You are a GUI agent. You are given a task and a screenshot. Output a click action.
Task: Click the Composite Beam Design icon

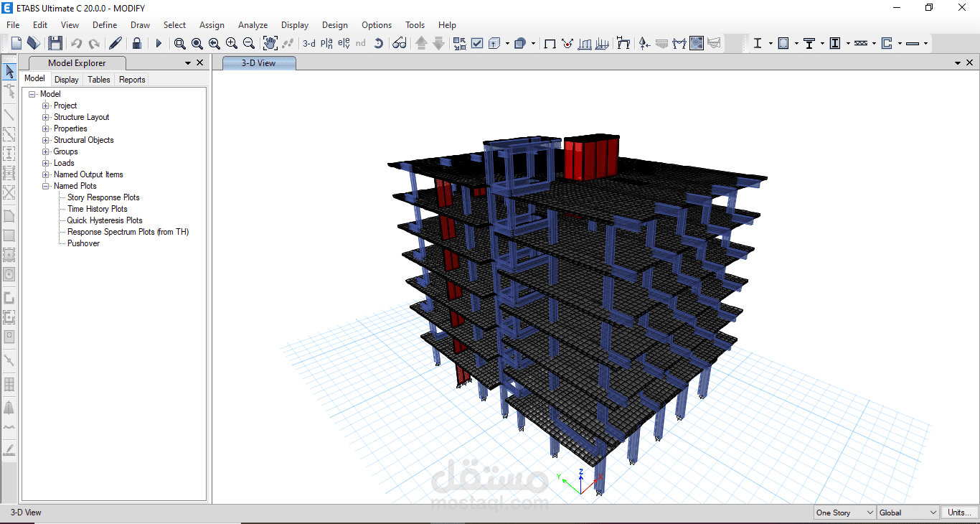[809, 44]
